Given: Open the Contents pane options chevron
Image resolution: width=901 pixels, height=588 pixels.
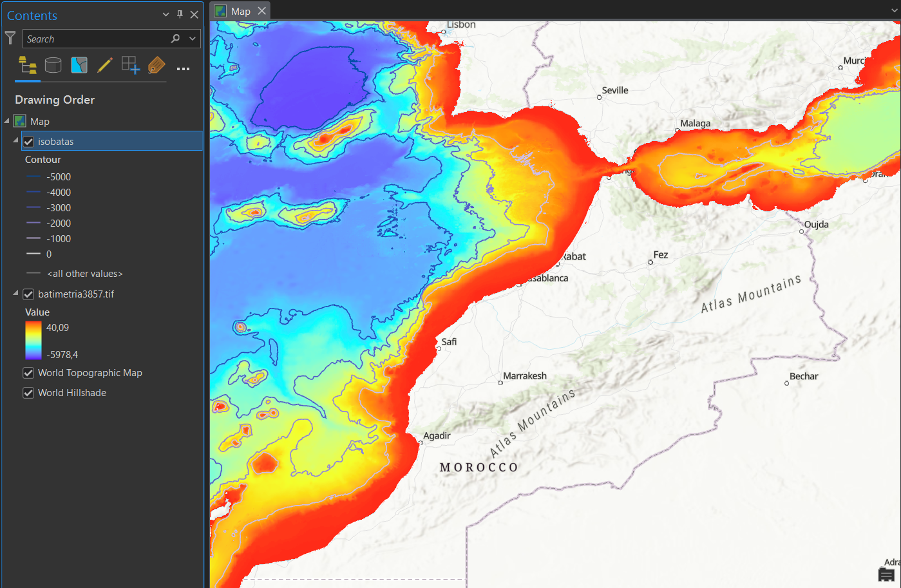Looking at the screenshot, I should [166, 15].
